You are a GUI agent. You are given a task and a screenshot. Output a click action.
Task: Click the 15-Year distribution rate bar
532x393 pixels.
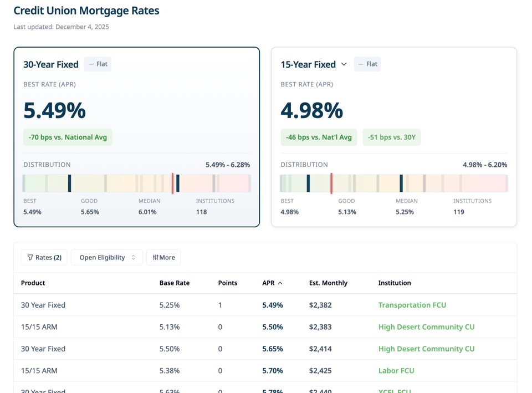(x=393, y=183)
